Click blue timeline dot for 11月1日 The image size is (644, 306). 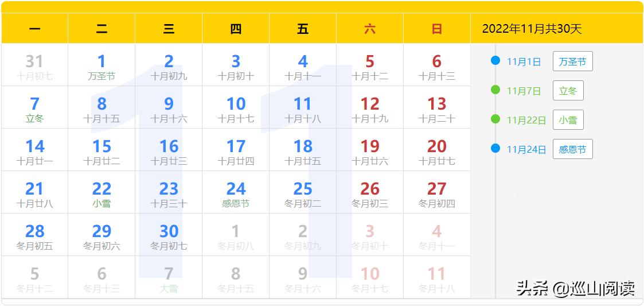coord(495,60)
